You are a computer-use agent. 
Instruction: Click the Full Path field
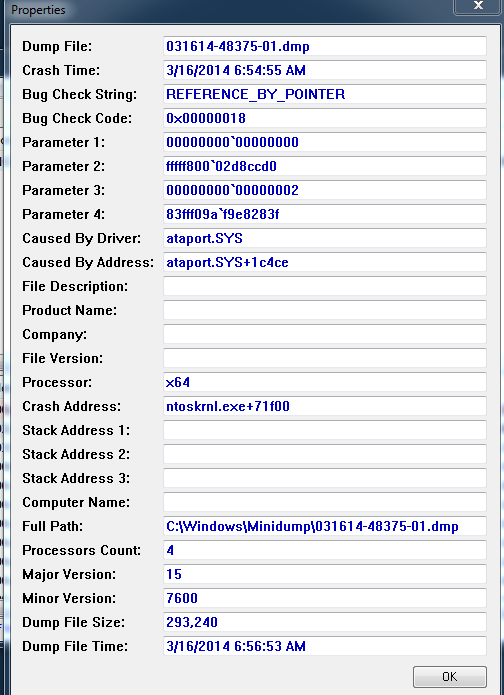coord(324,526)
